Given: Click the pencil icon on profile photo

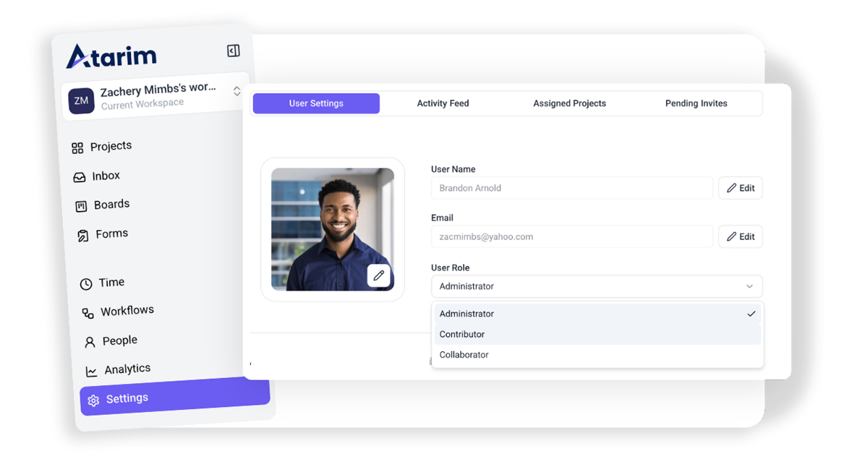Looking at the screenshot, I should tap(378, 275).
